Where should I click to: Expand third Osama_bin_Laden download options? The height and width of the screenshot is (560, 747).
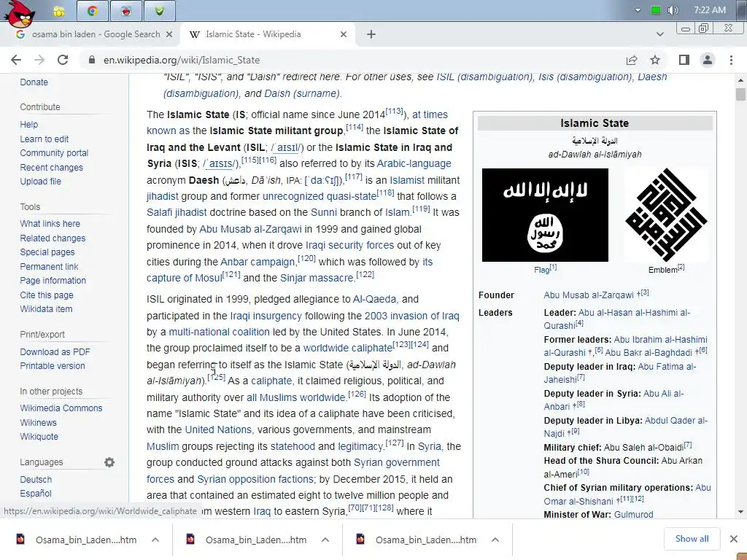495,540
